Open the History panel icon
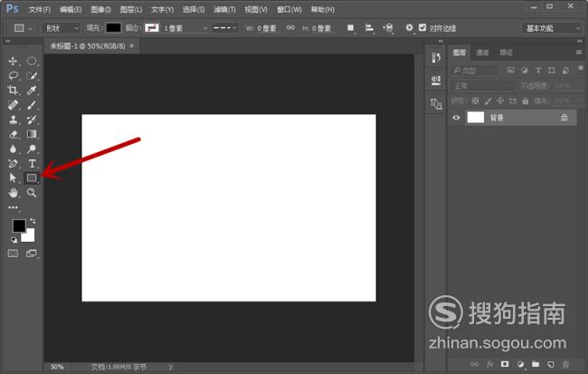 [x=436, y=57]
